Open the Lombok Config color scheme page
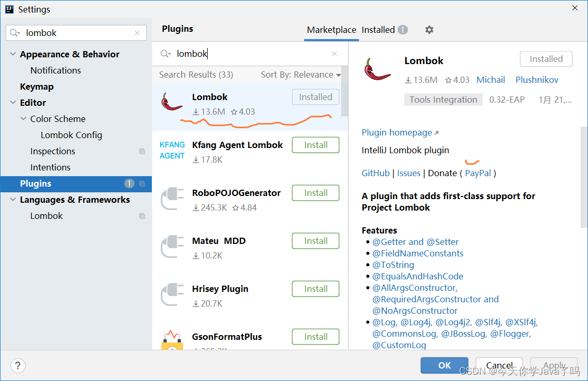Screen dimensions: 588x381 click(71, 135)
